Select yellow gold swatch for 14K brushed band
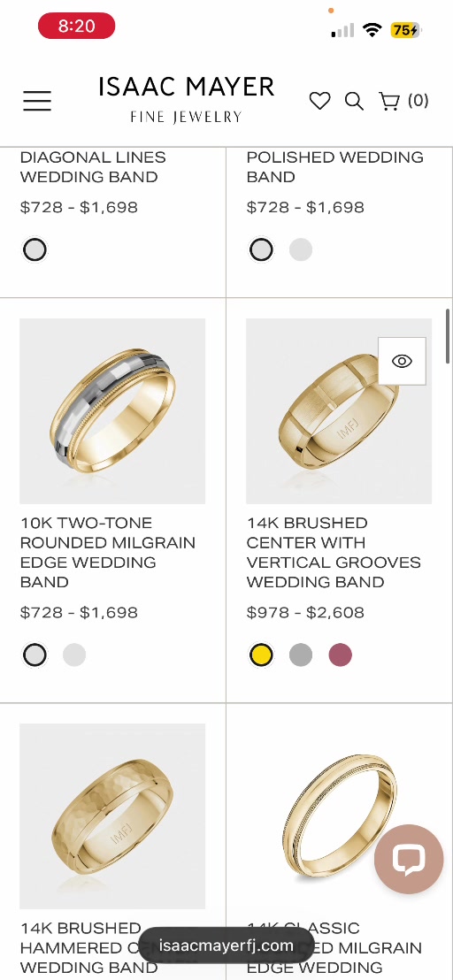453x980 pixels. pos(260,655)
